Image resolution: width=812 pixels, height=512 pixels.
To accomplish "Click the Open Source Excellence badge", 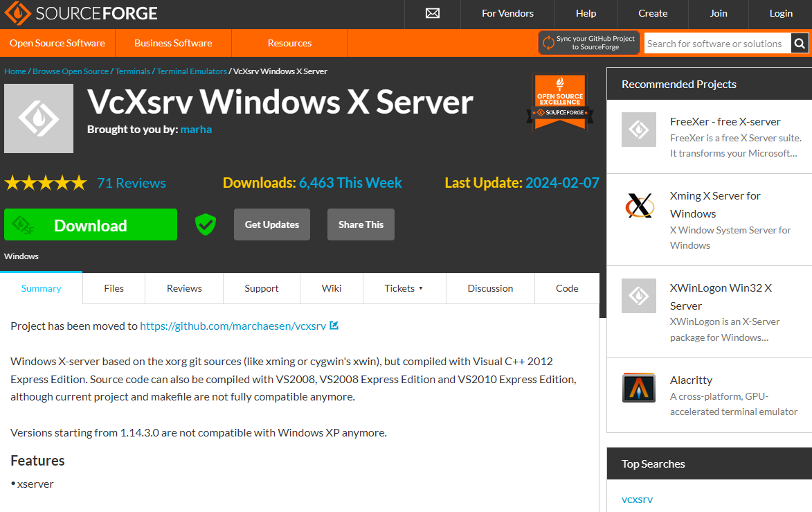I will (x=560, y=102).
